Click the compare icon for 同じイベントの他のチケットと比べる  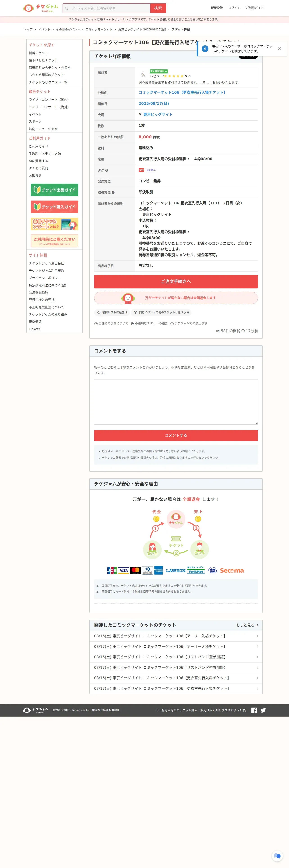coord(135,312)
